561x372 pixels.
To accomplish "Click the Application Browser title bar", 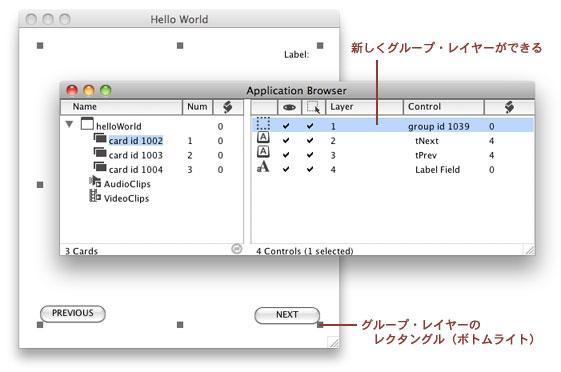I will [x=297, y=90].
